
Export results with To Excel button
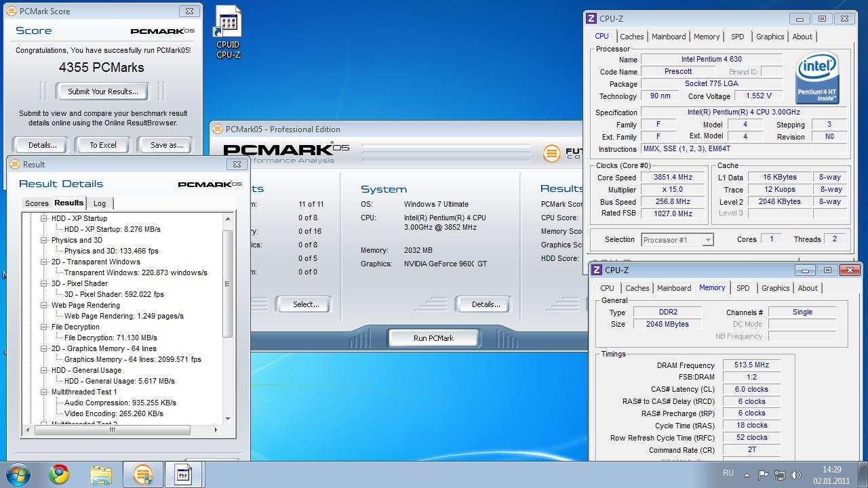point(103,145)
